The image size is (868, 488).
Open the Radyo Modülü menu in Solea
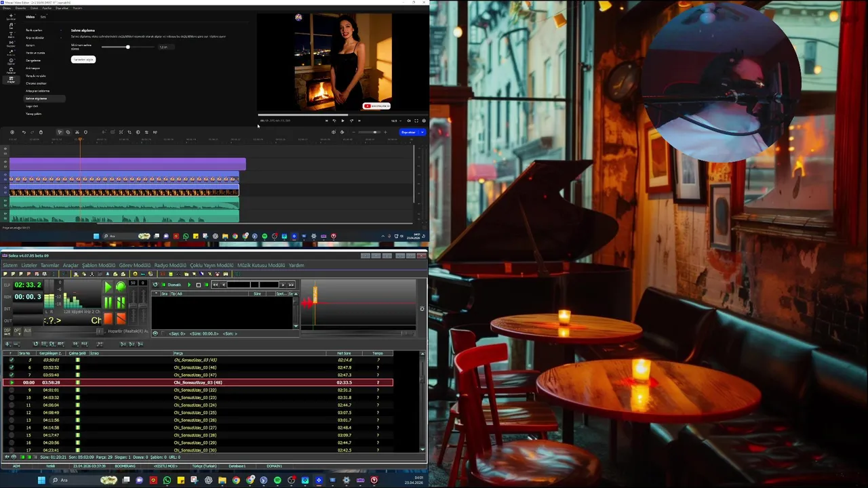click(170, 265)
